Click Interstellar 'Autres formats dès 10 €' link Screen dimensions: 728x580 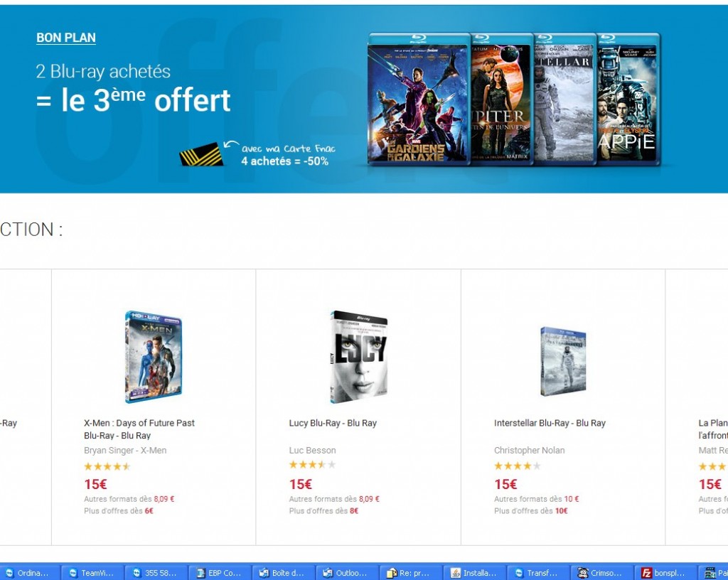(536, 499)
